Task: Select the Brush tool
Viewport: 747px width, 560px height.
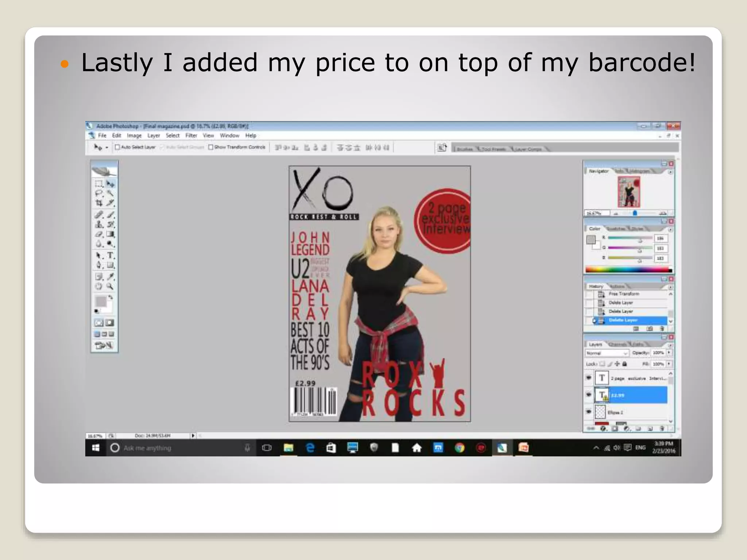Action: (111, 215)
